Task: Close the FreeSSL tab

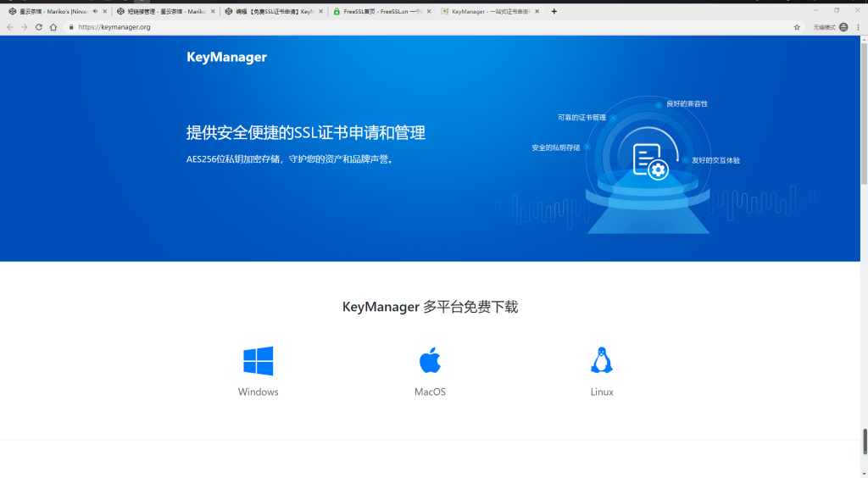Action: click(429, 11)
